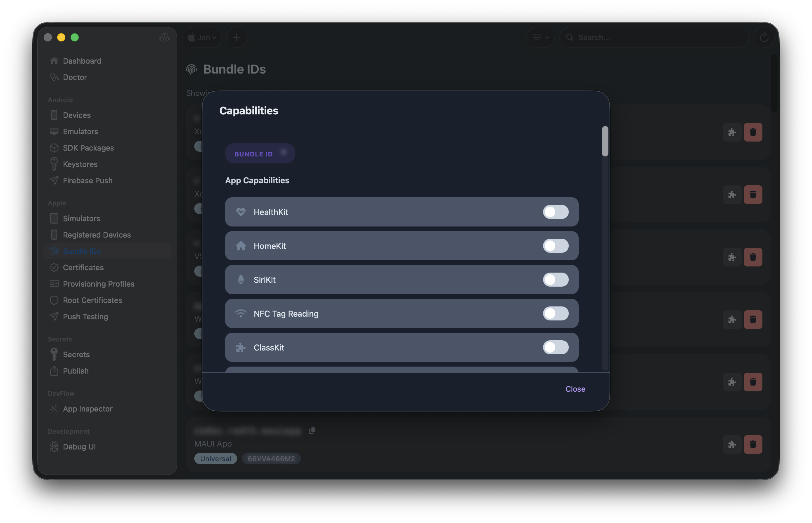The width and height of the screenshot is (812, 523).
Task: Turn on the SiriKit switch
Action: coord(555,280)
